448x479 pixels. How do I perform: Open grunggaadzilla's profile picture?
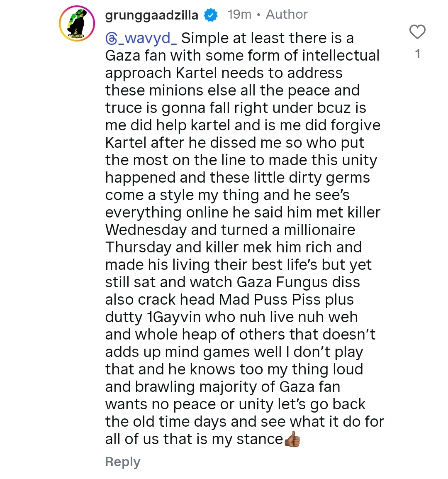click(x=77, y=24)
